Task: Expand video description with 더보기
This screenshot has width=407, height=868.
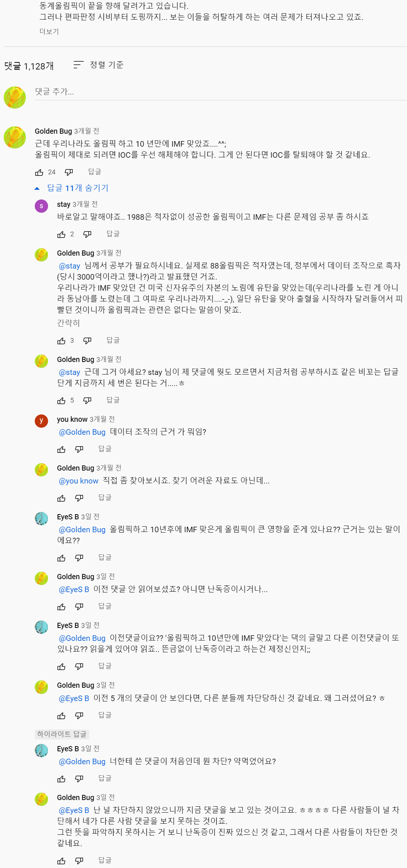Action: [x=49, y=32]
